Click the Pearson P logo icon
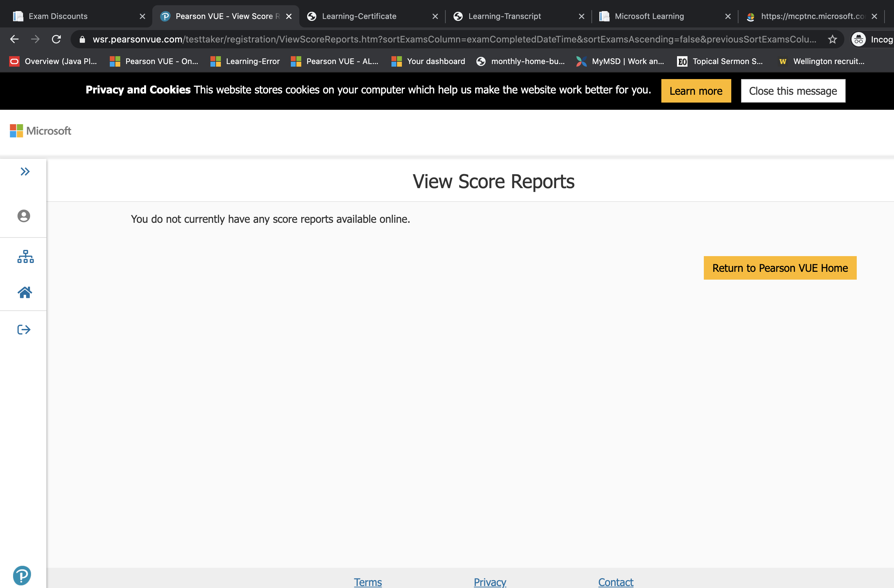 click(22, 575)
